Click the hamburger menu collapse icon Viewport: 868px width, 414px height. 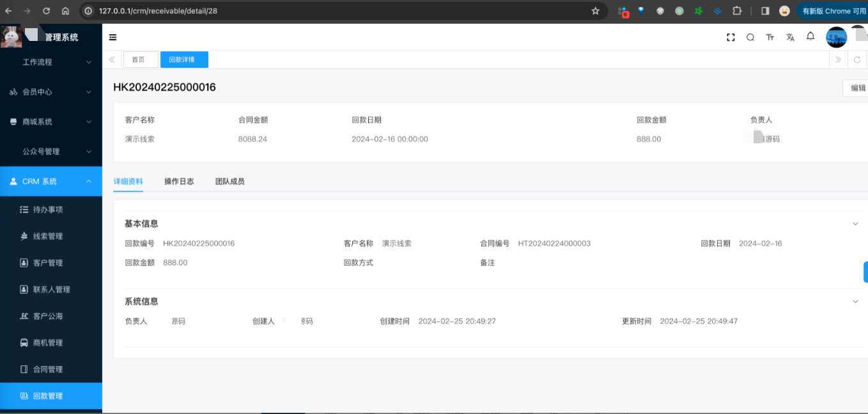(113, 37)
